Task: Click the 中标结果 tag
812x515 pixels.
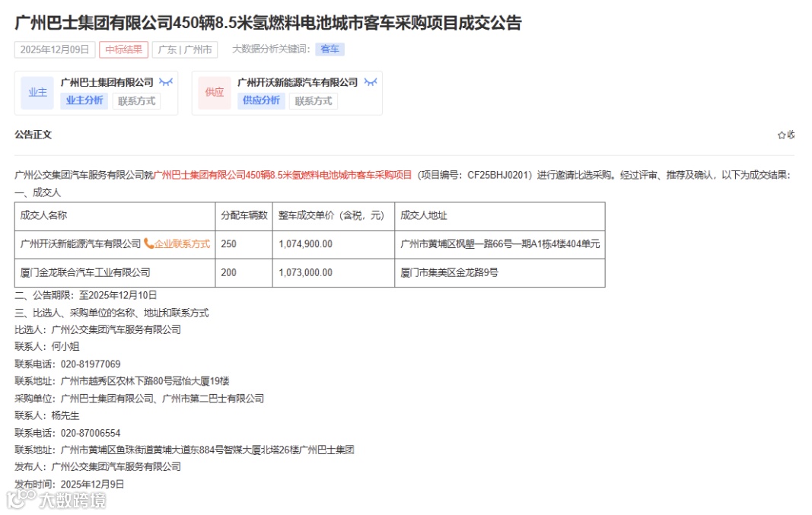Action: (124, 49)
